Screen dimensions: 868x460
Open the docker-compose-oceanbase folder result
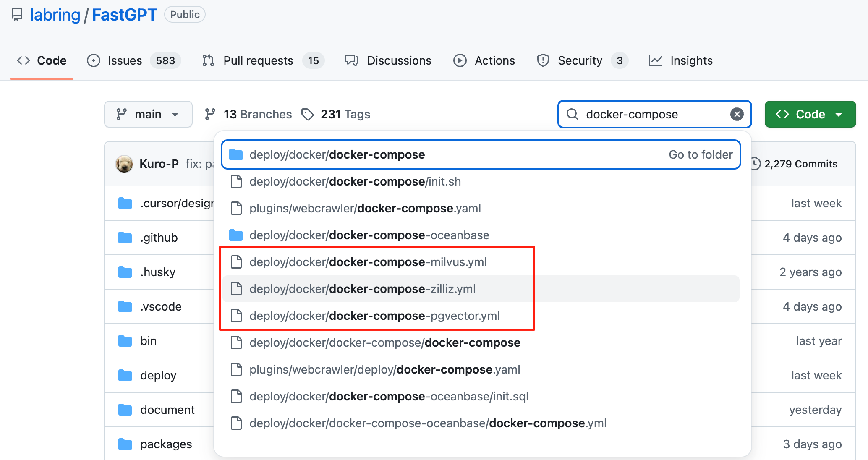[x=481, y=235]
